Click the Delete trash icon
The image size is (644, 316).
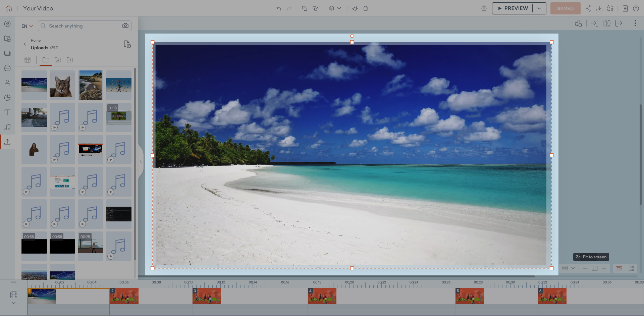click(x=366, y=8)
